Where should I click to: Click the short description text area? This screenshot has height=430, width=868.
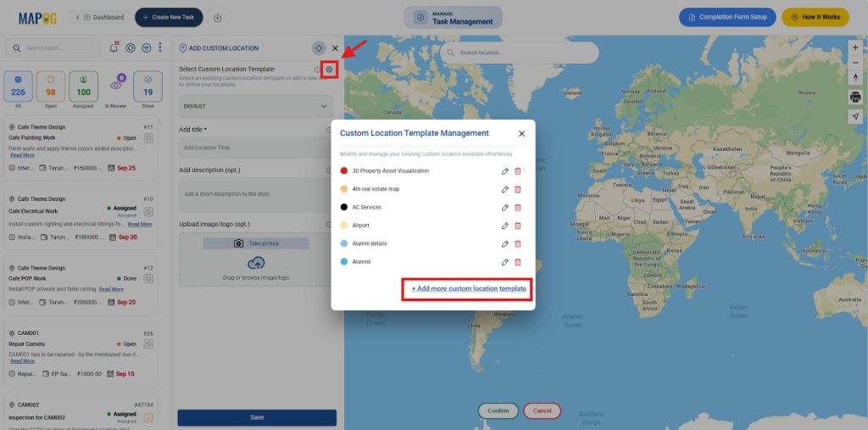coord(255,194)
